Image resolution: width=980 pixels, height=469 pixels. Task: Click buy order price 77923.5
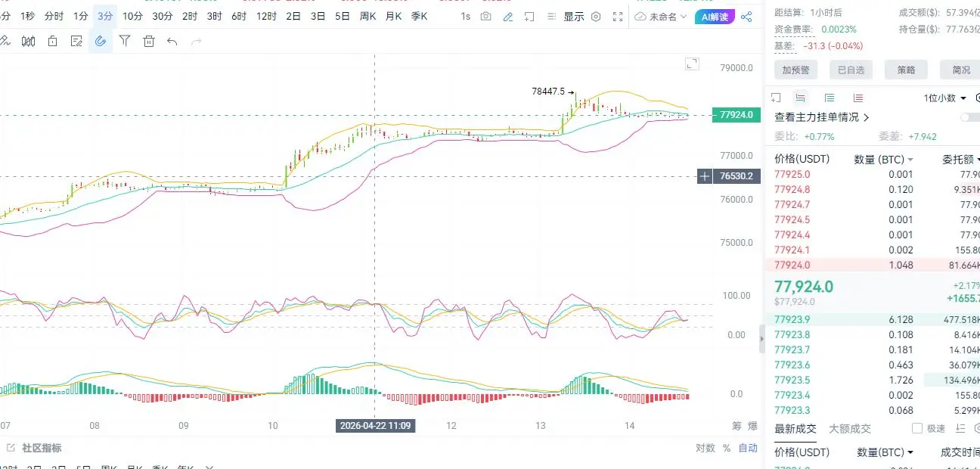tap(792, 380)
